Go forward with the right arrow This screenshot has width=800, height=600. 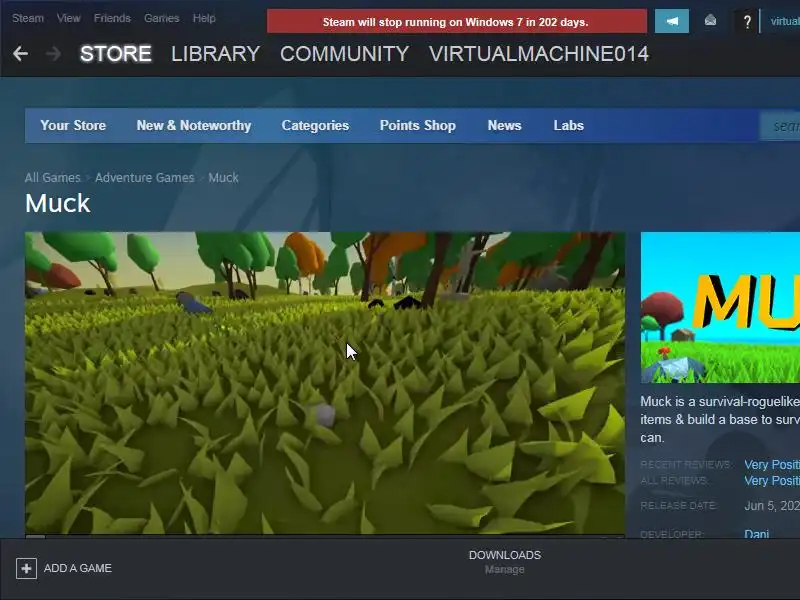[53, 54]
